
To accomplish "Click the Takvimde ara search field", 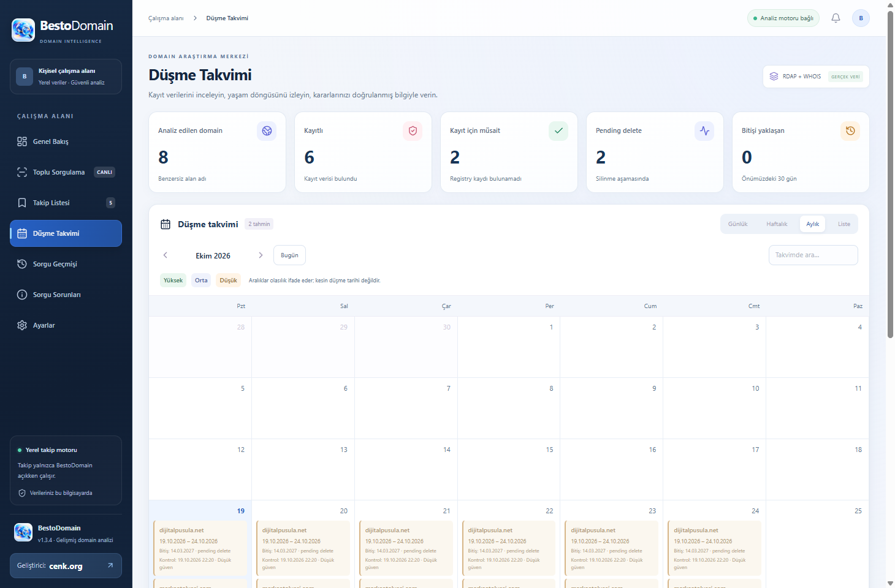I will pos(813,255).
